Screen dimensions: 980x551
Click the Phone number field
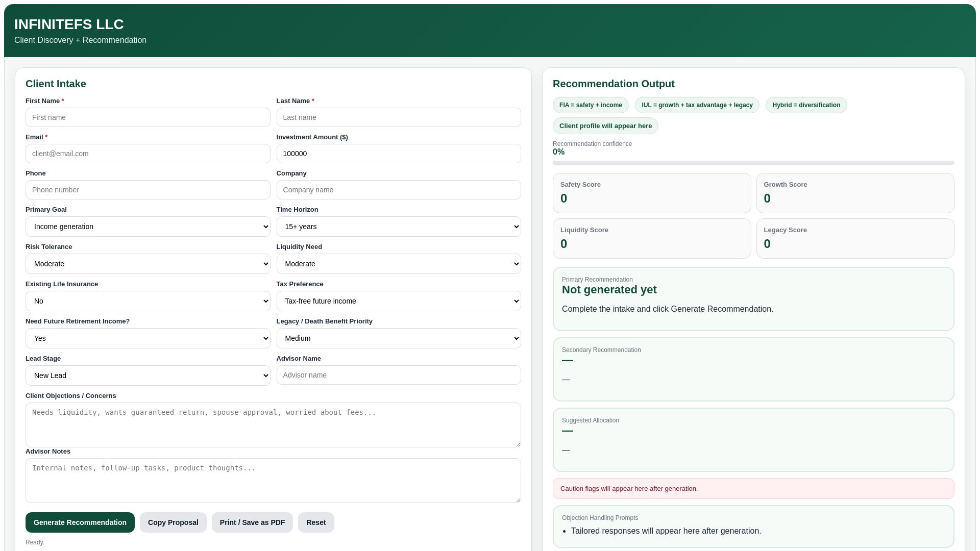click(x=148, y=190)
